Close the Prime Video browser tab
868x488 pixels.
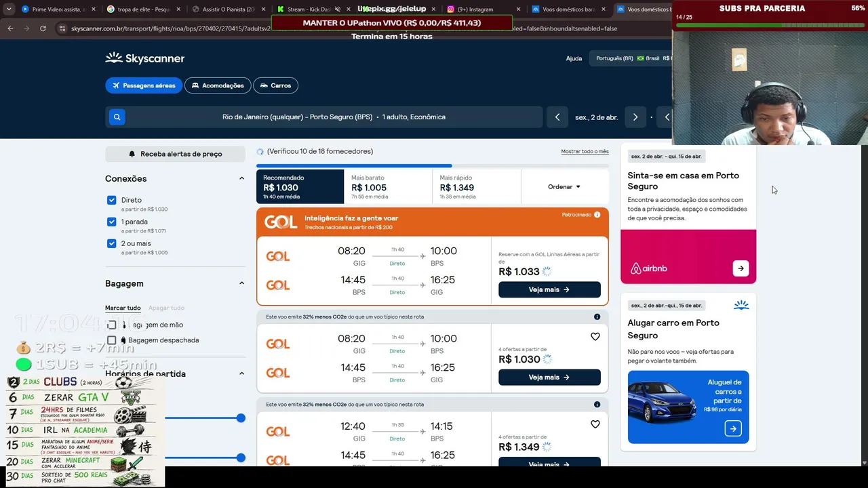pyautogui.click(x=94, y=9)
